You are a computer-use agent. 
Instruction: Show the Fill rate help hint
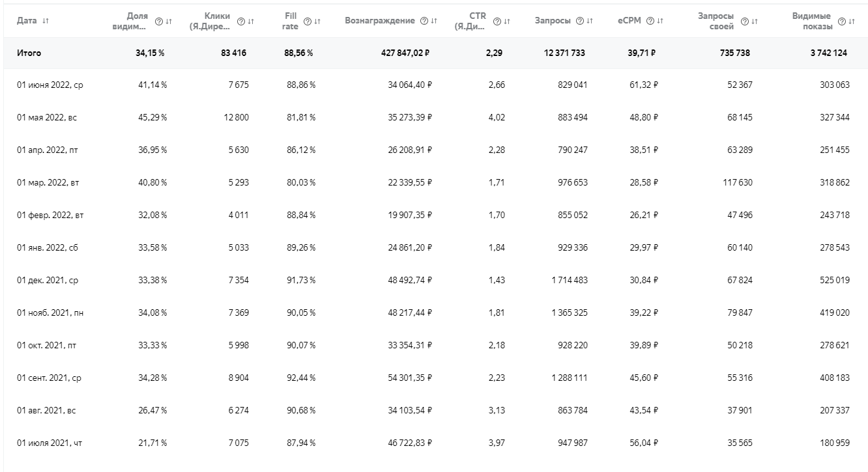[x=308, y=21]
